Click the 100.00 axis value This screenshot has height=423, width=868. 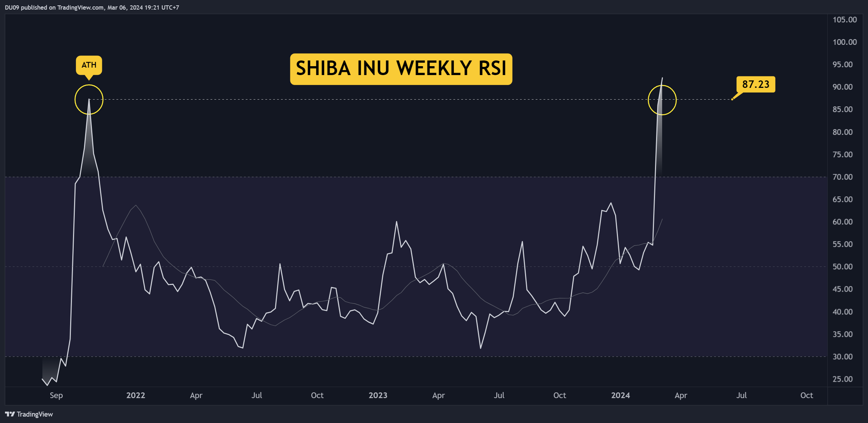pyautogui.click(x=844, y=42)
